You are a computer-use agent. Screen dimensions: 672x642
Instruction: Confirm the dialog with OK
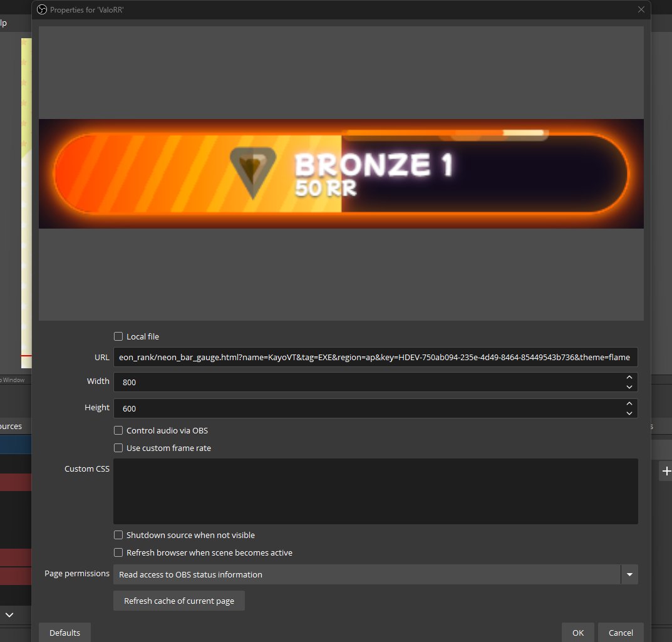577,633
